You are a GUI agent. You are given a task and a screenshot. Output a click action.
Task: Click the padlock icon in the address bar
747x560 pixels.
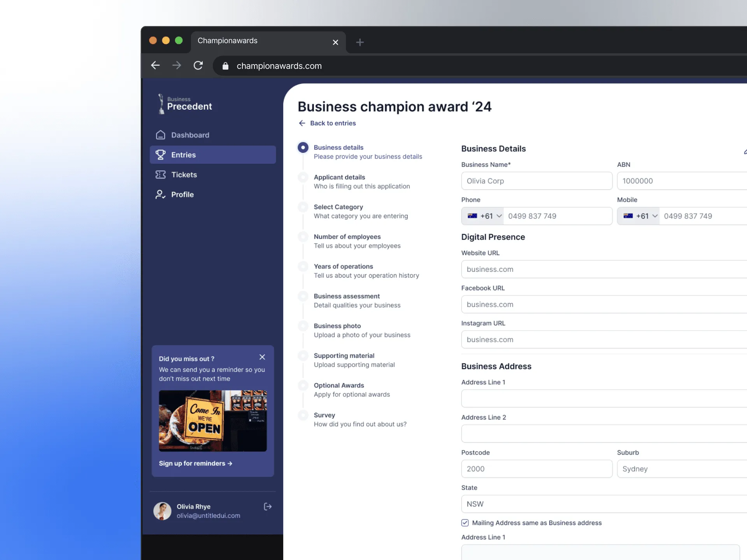225,66
